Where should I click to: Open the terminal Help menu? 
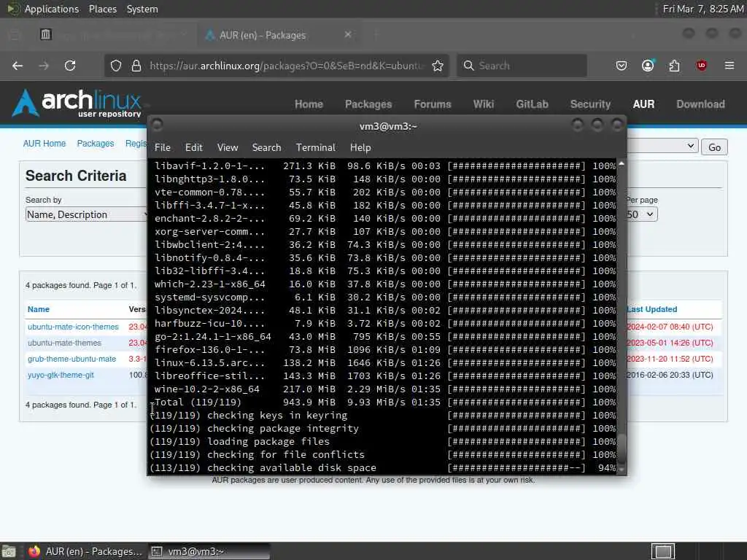point(360,147)
